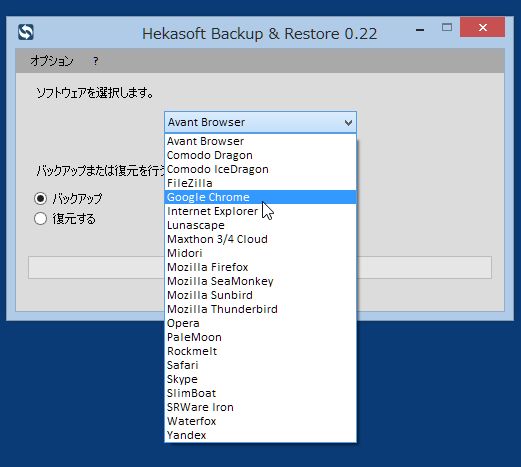Select FileZilla in the dropdown list

(260, 183)
